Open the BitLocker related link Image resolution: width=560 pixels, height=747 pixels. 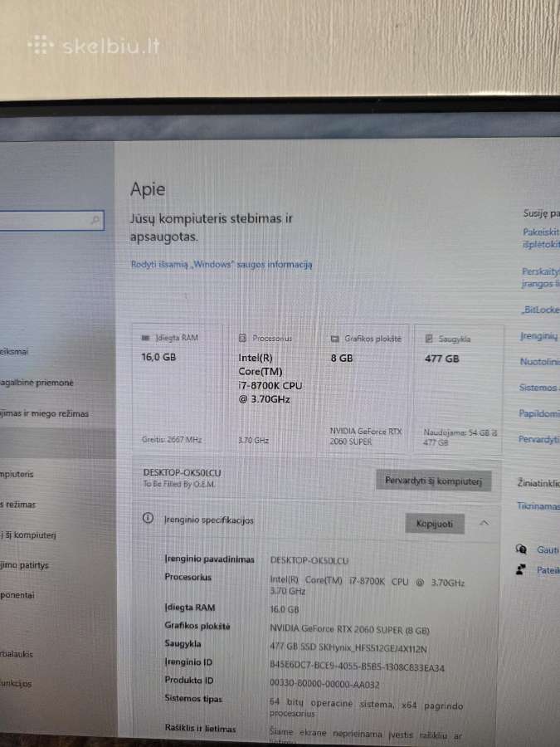540,310
